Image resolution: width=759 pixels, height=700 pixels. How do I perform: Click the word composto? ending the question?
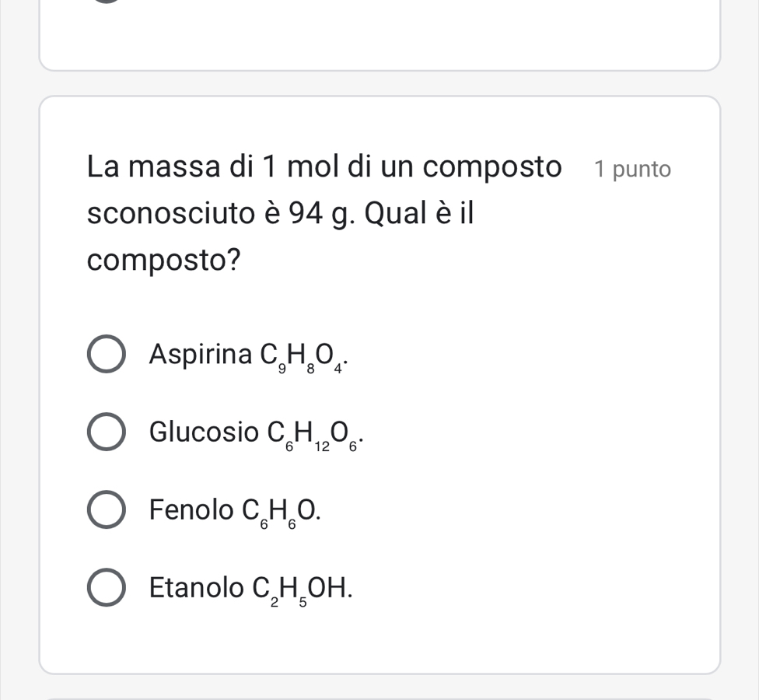pos(163,260)
